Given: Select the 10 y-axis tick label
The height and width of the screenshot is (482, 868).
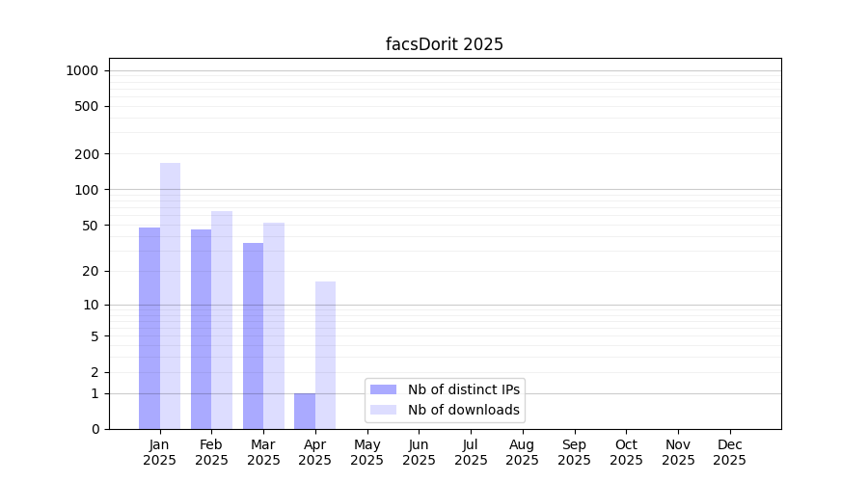Looking at the screenshot, I should tap(90, 305).
